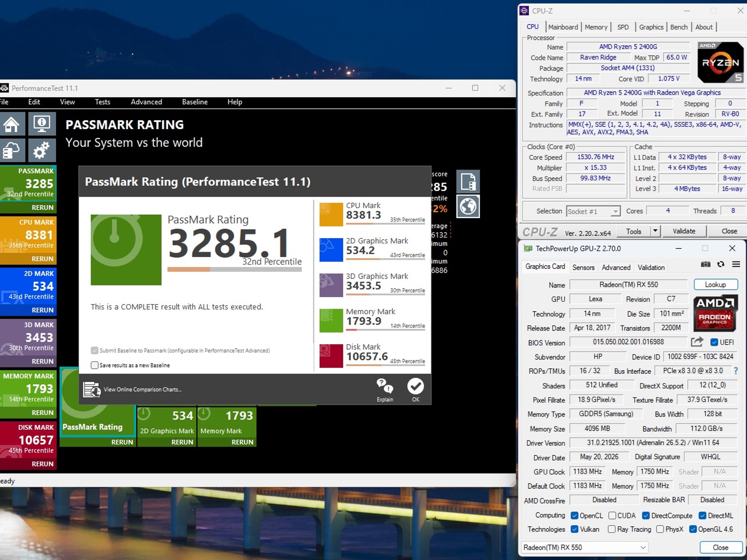Toggle Submit Baseline to Passmark checkbox
This screenshot has height=560, width=747.
[94, 350]
